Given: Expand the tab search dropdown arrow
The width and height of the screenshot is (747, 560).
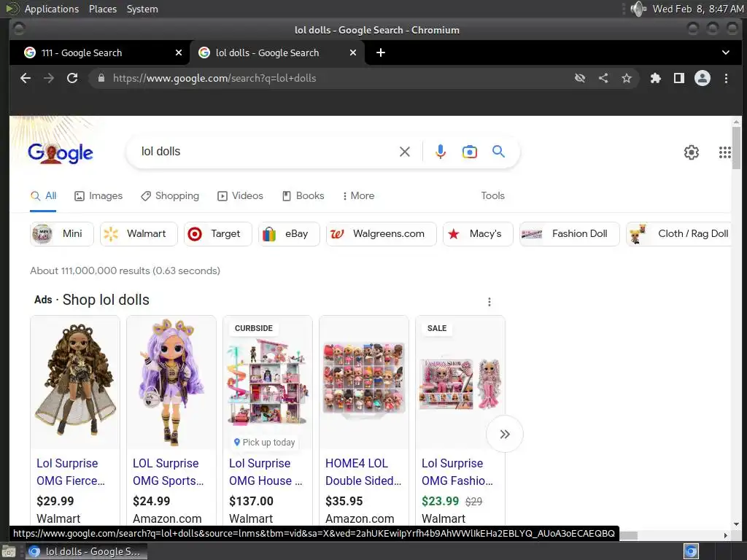Looking at the screenshot, I should click(726, 52).
